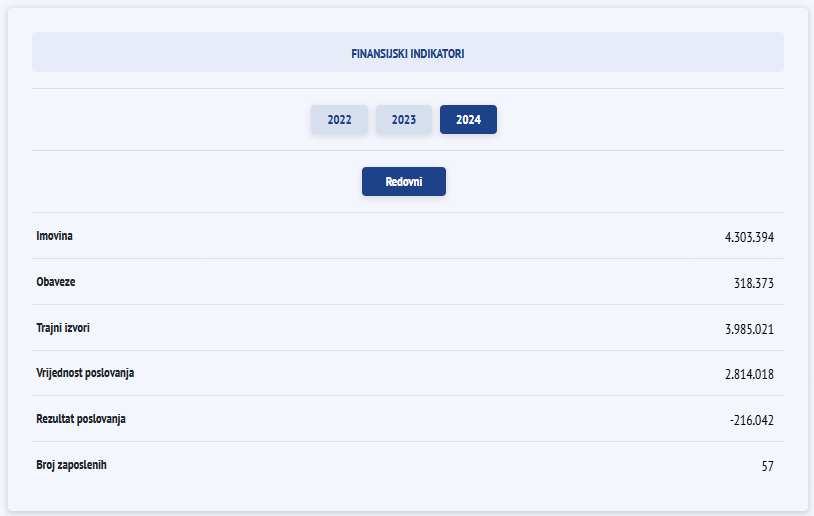Switch to the 2022 year tab
Image resolution: width=814 pixels, height=516 pixels.
pos(339,120)
